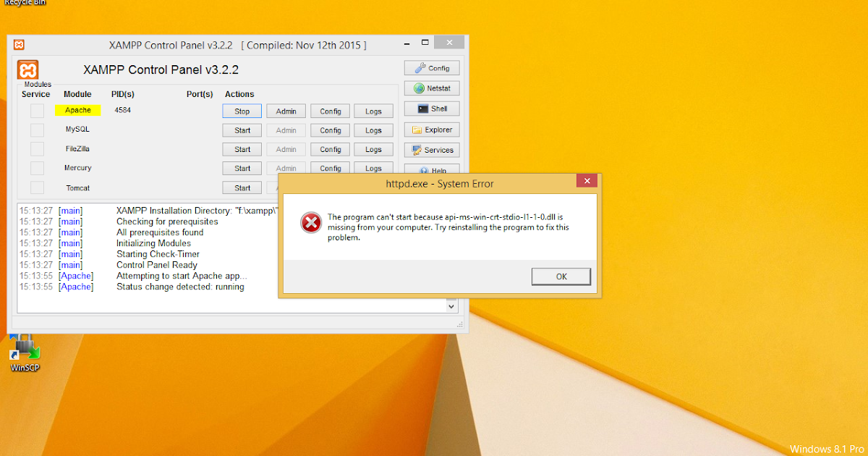This screenshot has width=868, height=456.
Task: Click the Tomcat module label
Action: (x=77, y=187)
